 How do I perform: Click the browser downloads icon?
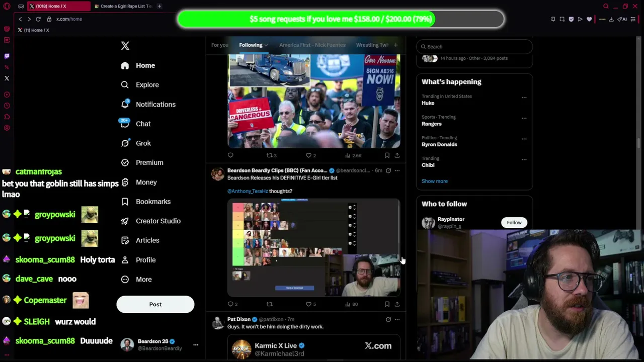point(611,19)
